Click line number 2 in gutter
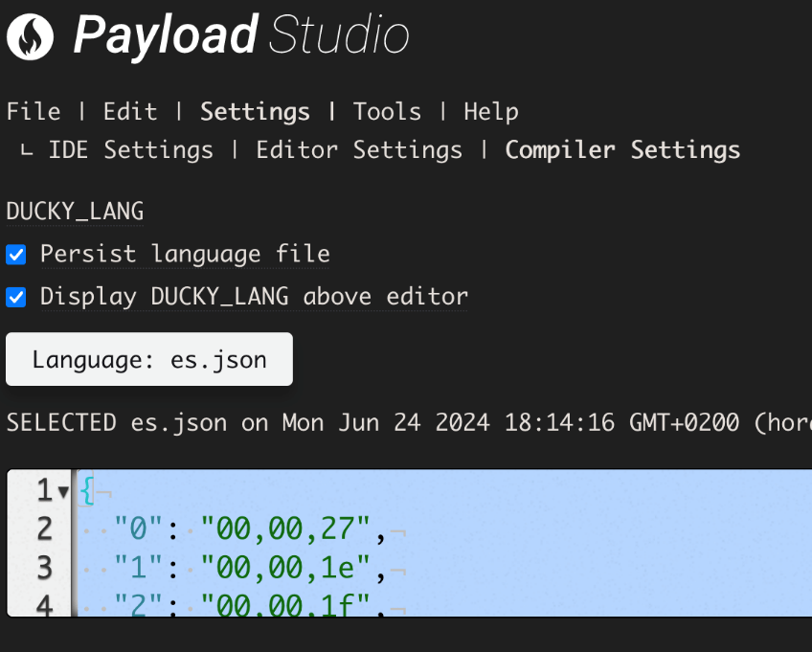Image resolution: width=812 pixels, height=652 pixels. click(45, 528)
